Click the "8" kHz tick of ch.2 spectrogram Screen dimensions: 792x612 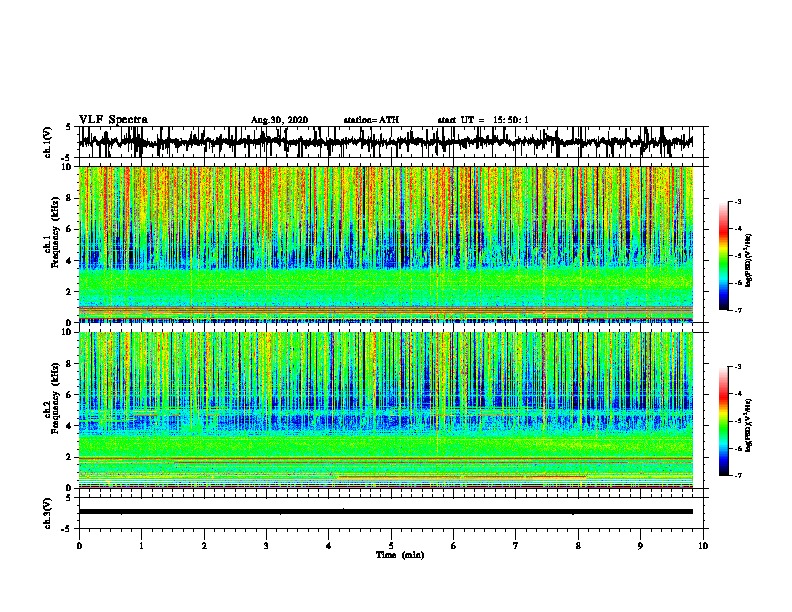[70, 364]
